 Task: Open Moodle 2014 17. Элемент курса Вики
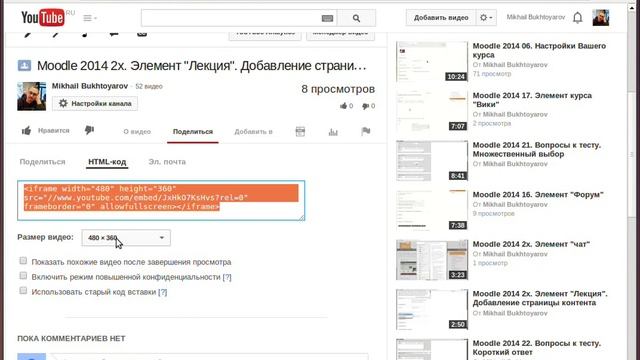(x=532, y=100)
